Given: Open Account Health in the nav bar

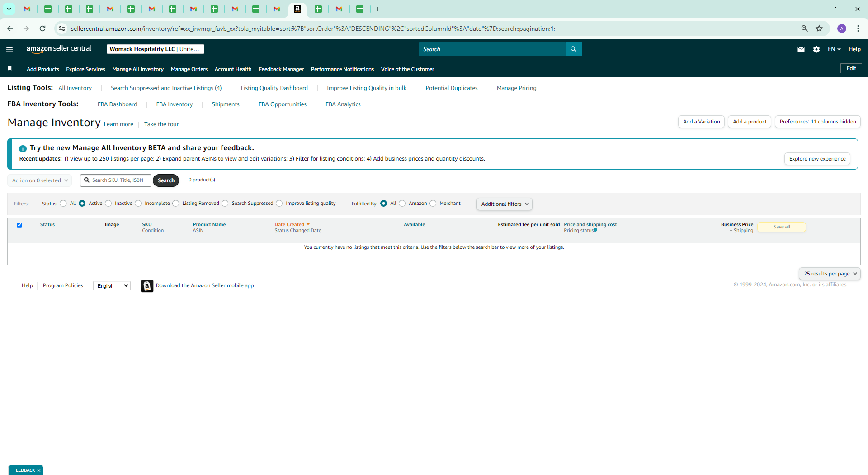Looking at the screenshot, I should pos(233,69).
